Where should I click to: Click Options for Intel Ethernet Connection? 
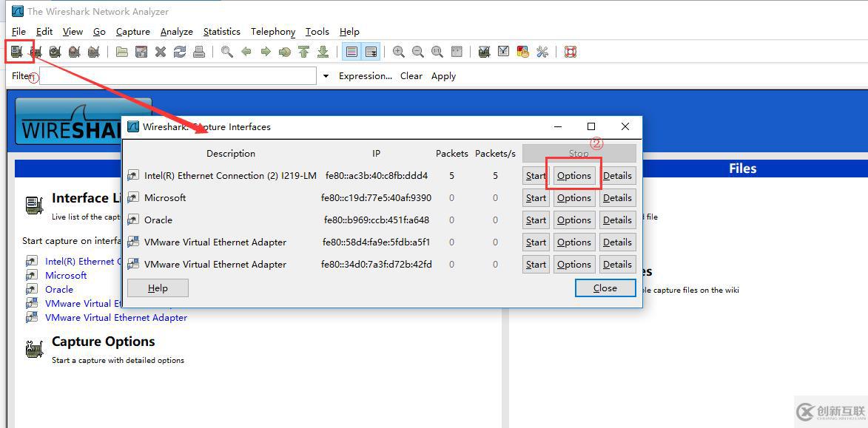[x=574, y=176]
